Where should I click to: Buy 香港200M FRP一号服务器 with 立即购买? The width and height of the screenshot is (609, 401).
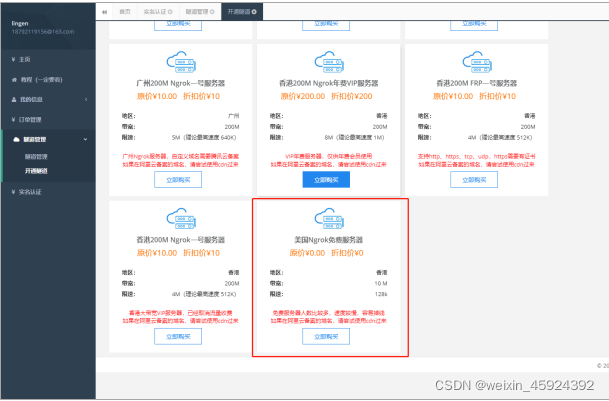[474, 180]
